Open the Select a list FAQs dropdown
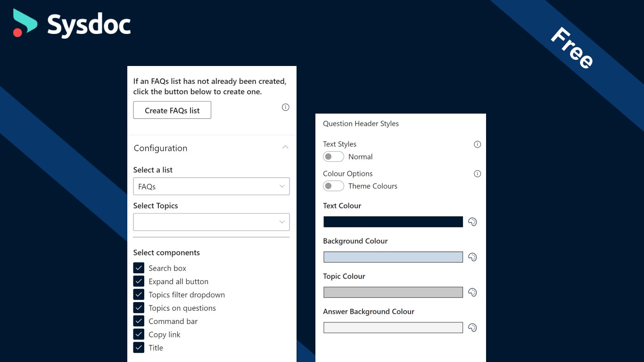This screenshot has width=644, height=362. [211, 187]
